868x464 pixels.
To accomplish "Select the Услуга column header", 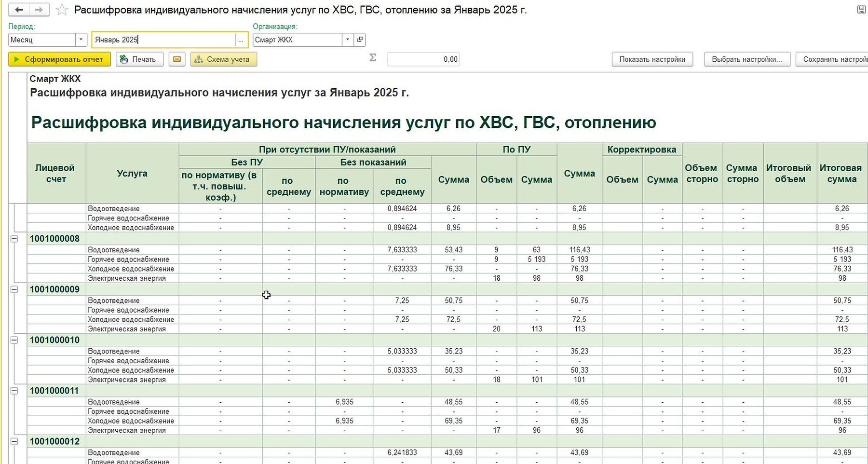I will (132, 173).
